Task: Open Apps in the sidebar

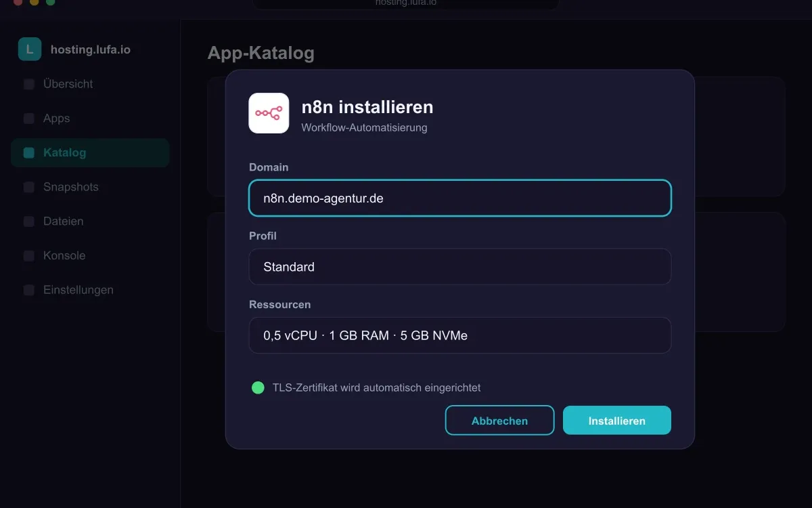Action: point(90,119)
